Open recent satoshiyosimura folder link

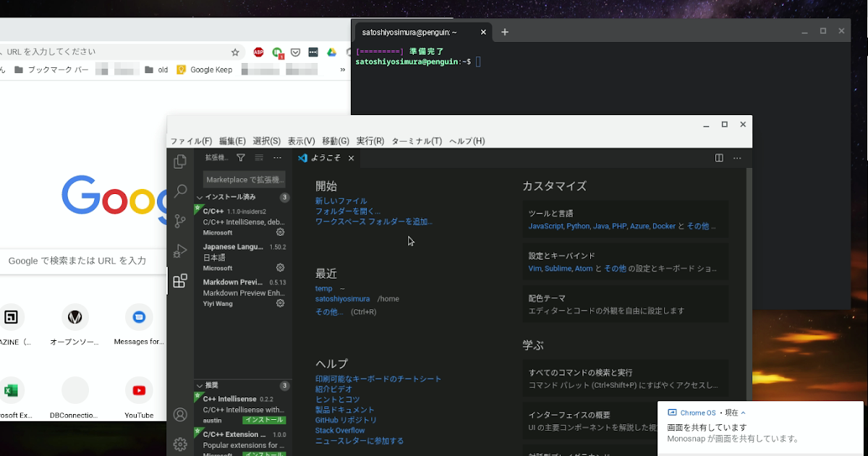(342, 299)
